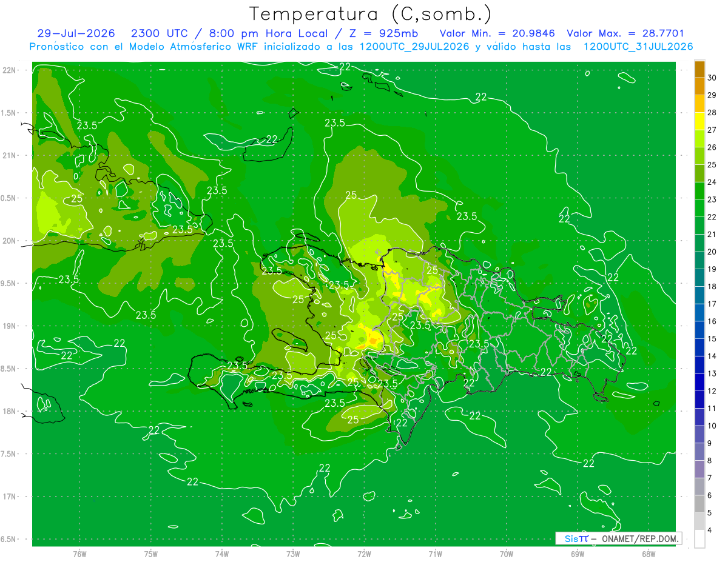Click "Valor Max. = 28.7701" text
This screenshot has height=562, width=728.
coord(625,33)
